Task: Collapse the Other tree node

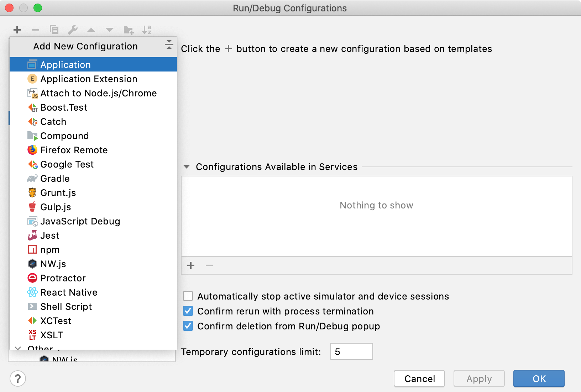Action: point(17,348)
